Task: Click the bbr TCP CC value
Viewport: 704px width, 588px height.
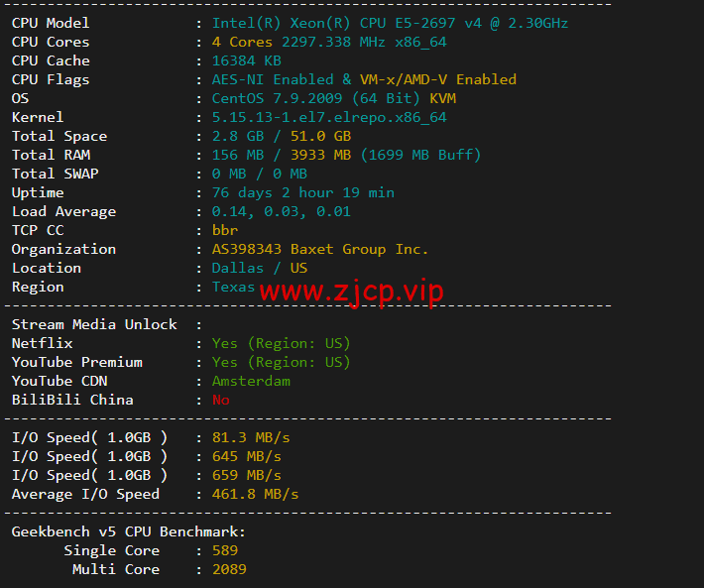Action: click(x=224, y=230)
